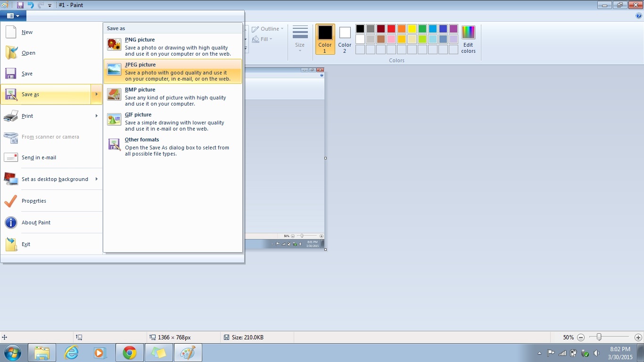Open the line Size dropdown
644x362 pixels.
(300, 39)
